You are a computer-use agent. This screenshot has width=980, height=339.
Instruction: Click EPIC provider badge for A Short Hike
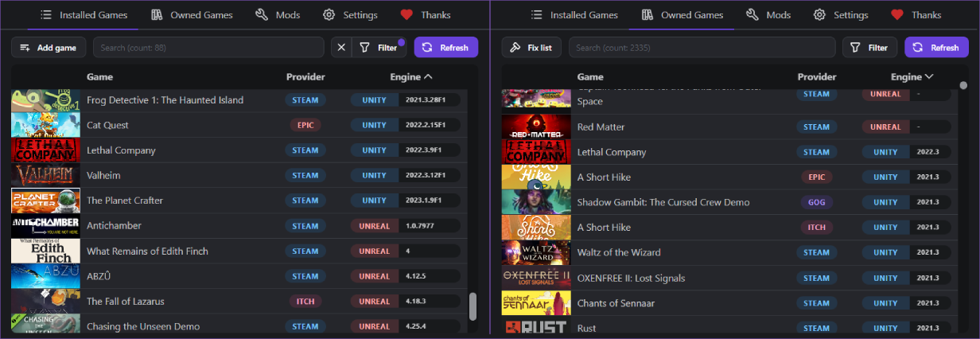817,177
